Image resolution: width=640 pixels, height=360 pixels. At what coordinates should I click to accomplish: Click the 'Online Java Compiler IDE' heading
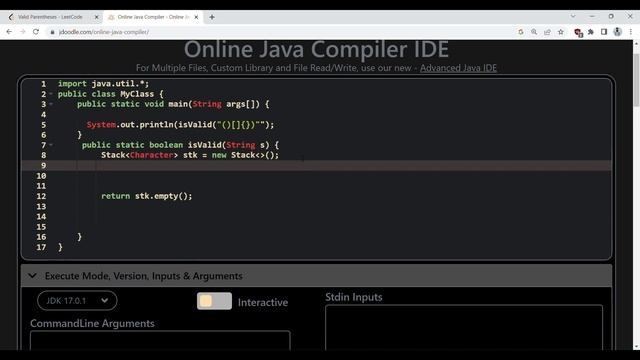point(316,49)
